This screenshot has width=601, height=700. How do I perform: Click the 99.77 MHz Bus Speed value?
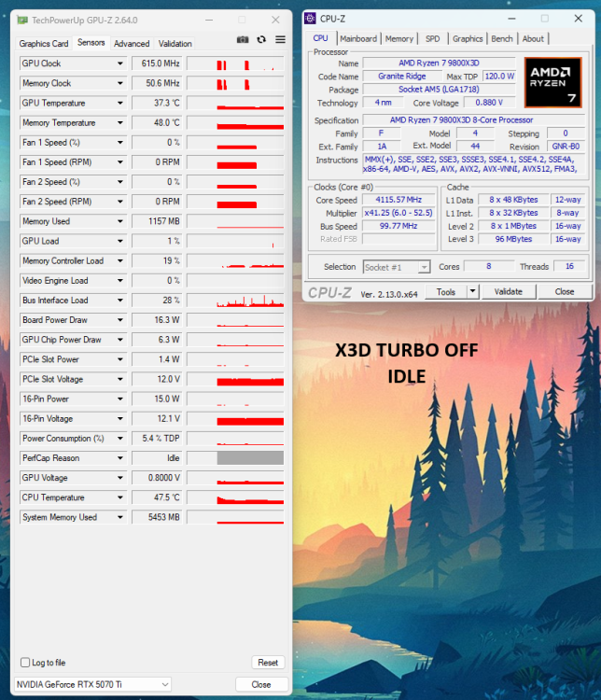click(x=398, y=226)
